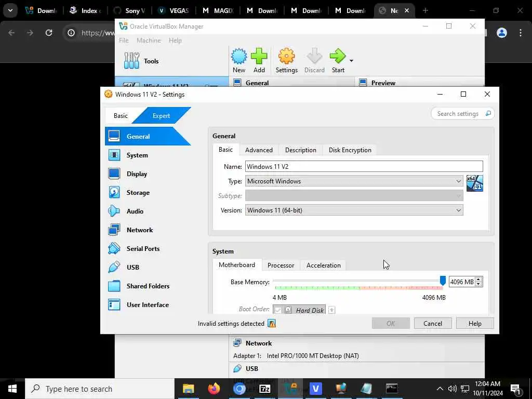Open the Disk Encryption tab
Viewport: 532px width, 399px height.
350,150
